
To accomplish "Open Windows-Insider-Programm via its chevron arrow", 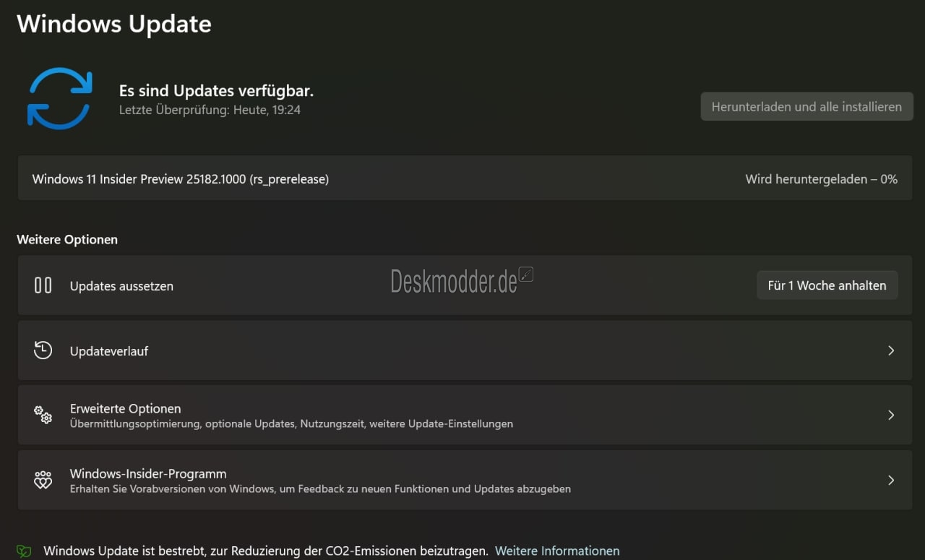I will click(891, 480).
